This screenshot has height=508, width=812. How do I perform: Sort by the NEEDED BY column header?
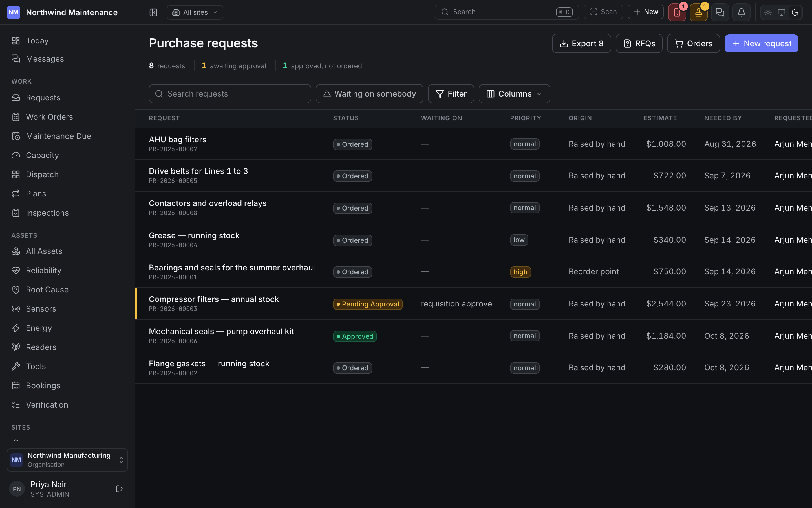click(x=723, y=118)
